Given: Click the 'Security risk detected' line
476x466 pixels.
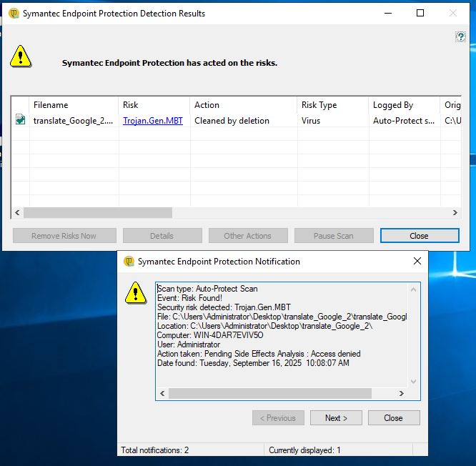Looking at the screenshot, I should click(224, 307).
